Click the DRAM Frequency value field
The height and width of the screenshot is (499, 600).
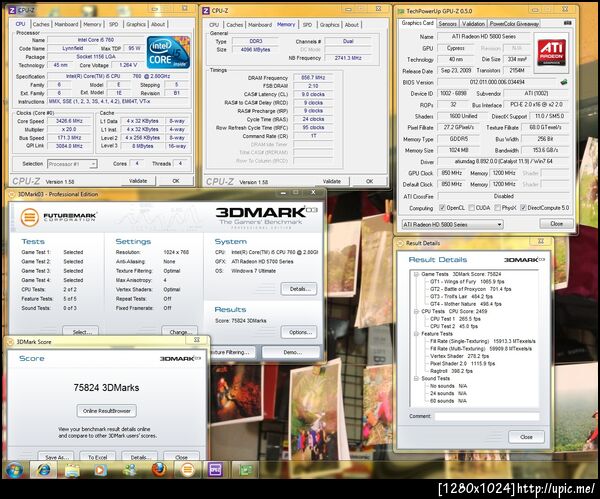[x=313, y=77]
